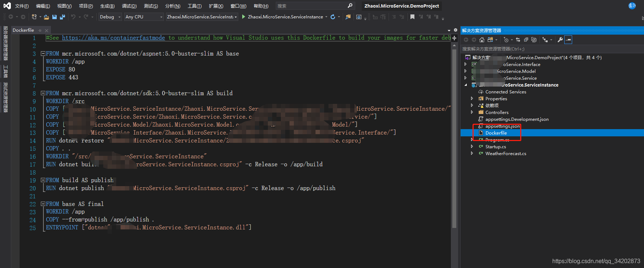Viewport: 644px width, 268px height.
Task: Click the search magnifier icon in title bar
Action: 350,6
